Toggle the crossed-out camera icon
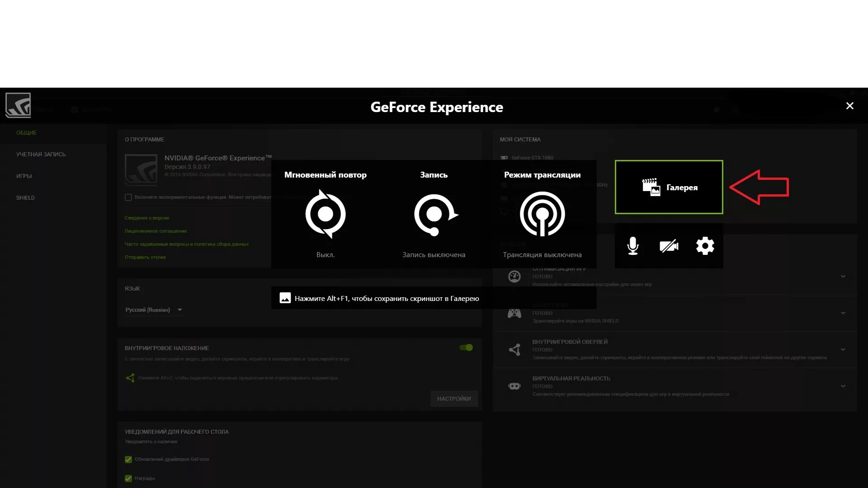The image size is (868, 488). 669,246
